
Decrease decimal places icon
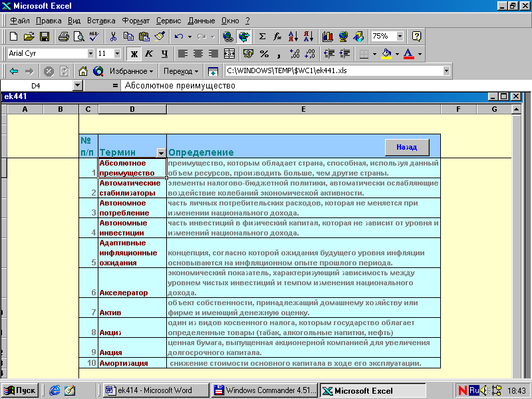[x=310, y=54]
